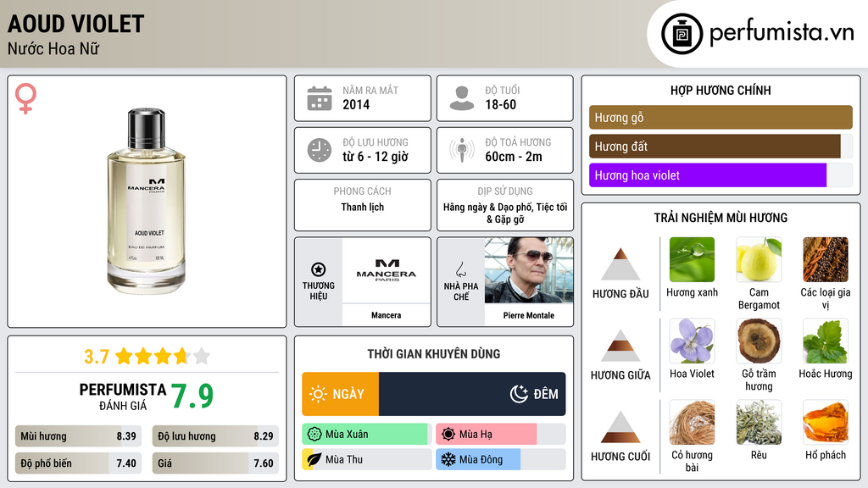The width and height of the screenshot is (868, 488).
Task: Click the Aoud Violet bottle image
Action: tap(148, 201)
